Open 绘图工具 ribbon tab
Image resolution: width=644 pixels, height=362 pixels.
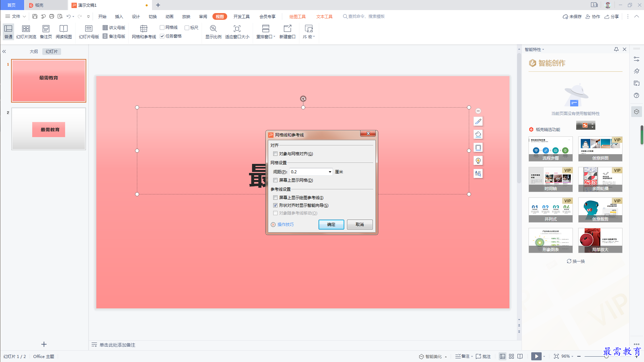pos(297,16)
